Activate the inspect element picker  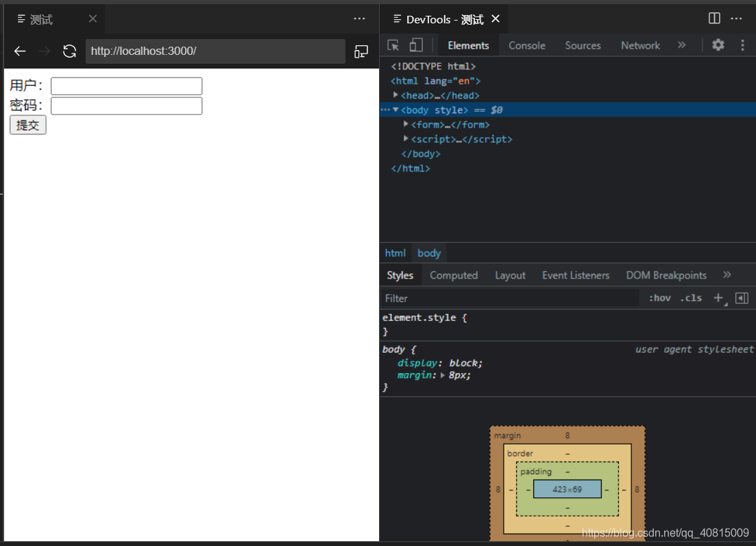[x=393, y=45]
